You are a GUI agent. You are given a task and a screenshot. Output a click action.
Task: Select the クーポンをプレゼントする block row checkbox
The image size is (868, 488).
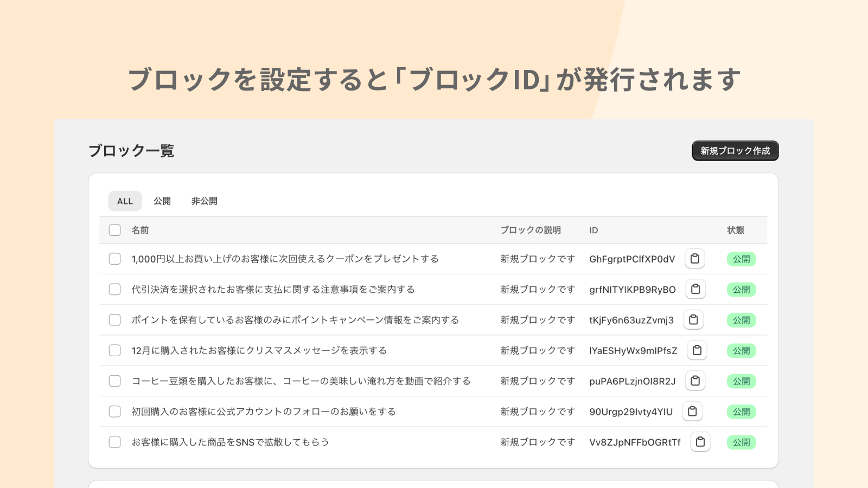pyautogui.click(x=114, y=259)
